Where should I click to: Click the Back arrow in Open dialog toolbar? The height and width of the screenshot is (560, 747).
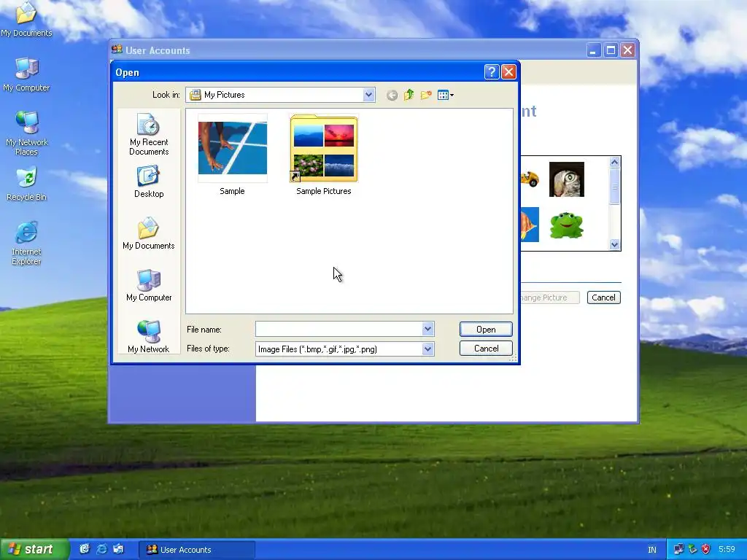(x=392, y=96)
